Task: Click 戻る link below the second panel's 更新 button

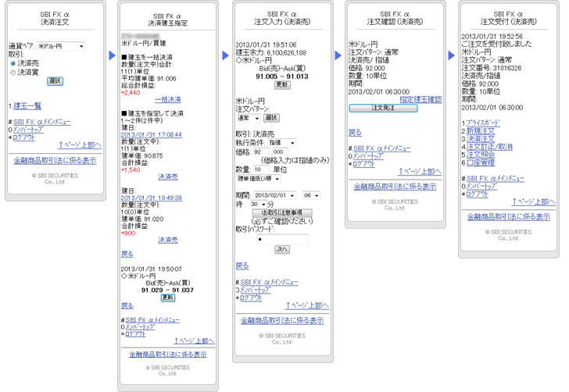Action: [127, 305]
